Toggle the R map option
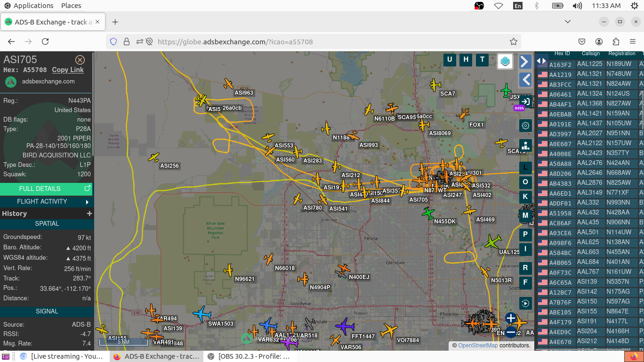 (x=525, y=268)
